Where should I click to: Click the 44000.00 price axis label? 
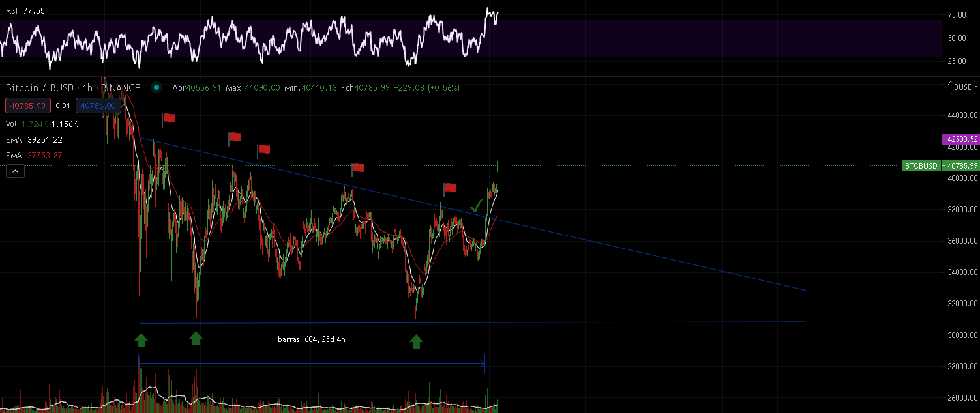[961, 115]
